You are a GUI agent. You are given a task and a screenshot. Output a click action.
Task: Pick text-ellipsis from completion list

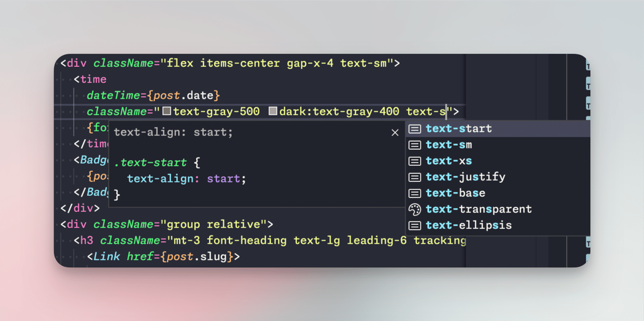coord(498,225)
